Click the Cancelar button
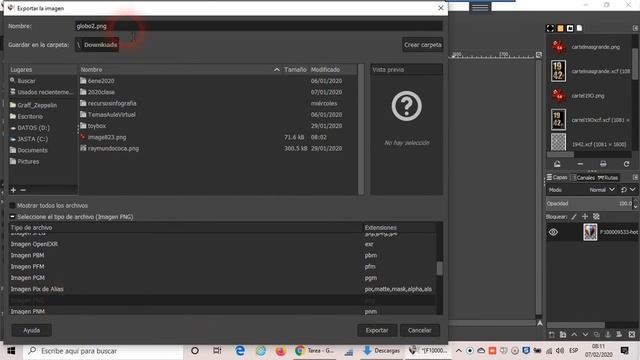This screenshot has width=640, height=360. click(x=420, y=330)
